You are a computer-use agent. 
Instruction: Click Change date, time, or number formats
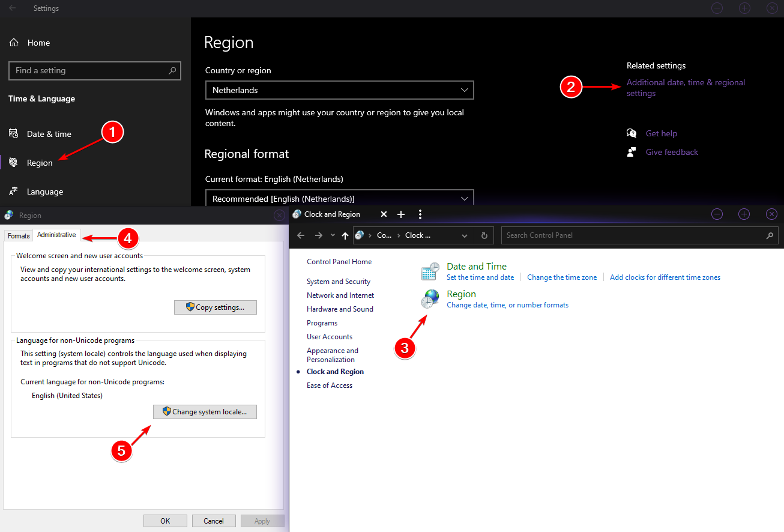coord(507,305)
